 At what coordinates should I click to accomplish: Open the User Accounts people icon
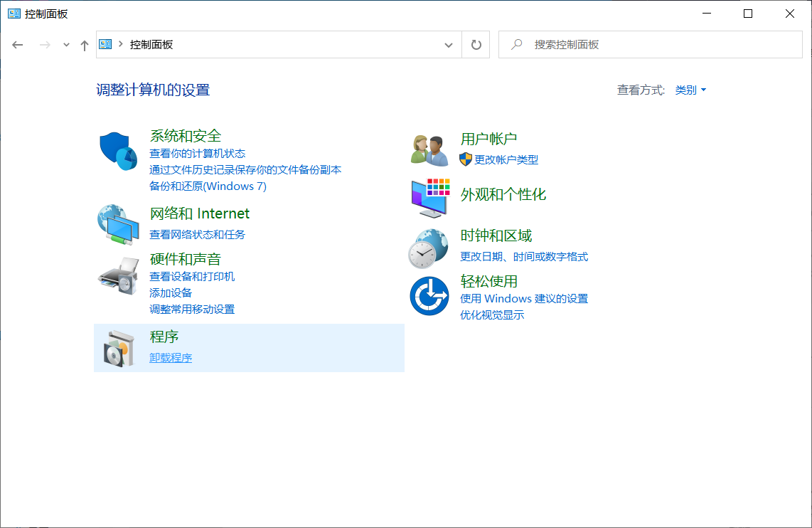point(429,150)
